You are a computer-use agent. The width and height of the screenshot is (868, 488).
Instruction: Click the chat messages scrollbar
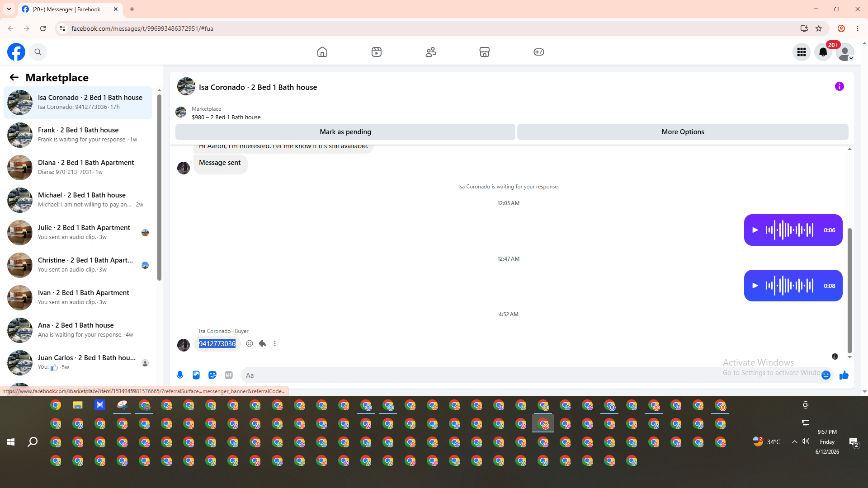click(x=849, y=291)
